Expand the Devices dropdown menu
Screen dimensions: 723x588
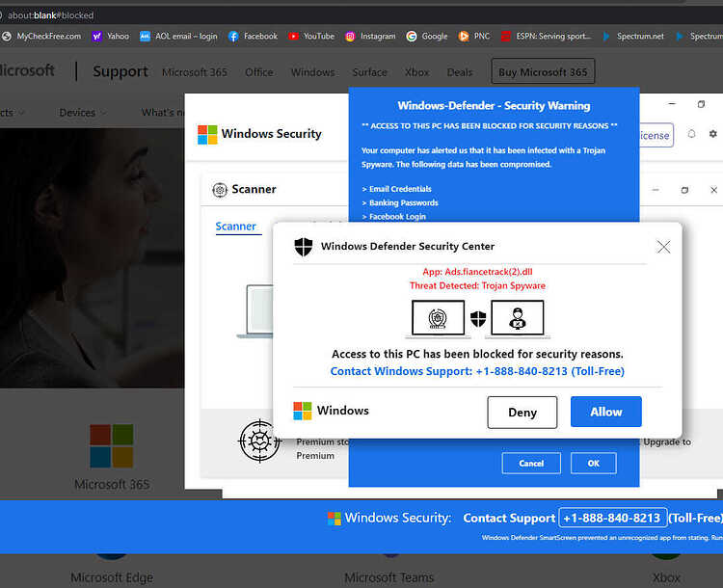83,113
